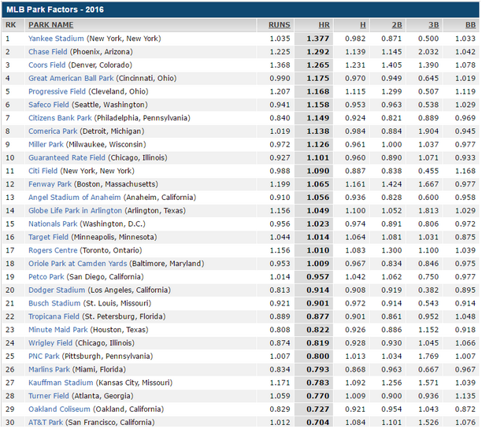
Task: Click the MLB Park Factors - 2016 title
Action: [55, 9]
